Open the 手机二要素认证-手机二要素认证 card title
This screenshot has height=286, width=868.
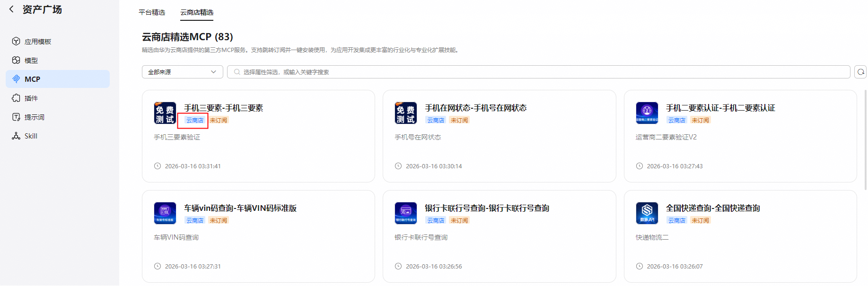coord(720,108)
